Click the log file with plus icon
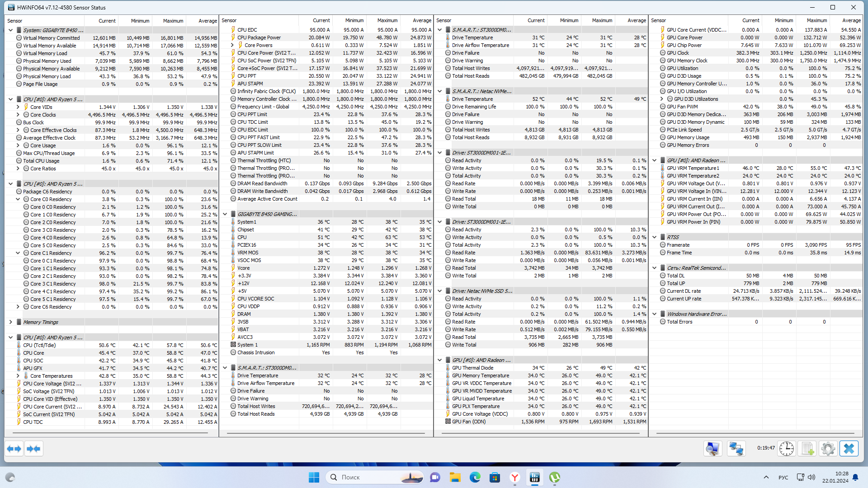Screen dimensions: 868x488 point(807,449)
